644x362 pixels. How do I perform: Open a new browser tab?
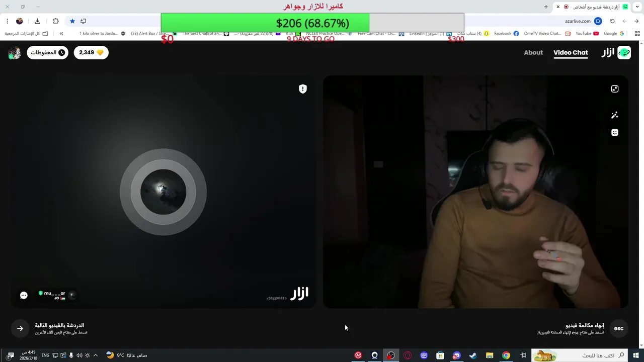[x=546, y=7]
